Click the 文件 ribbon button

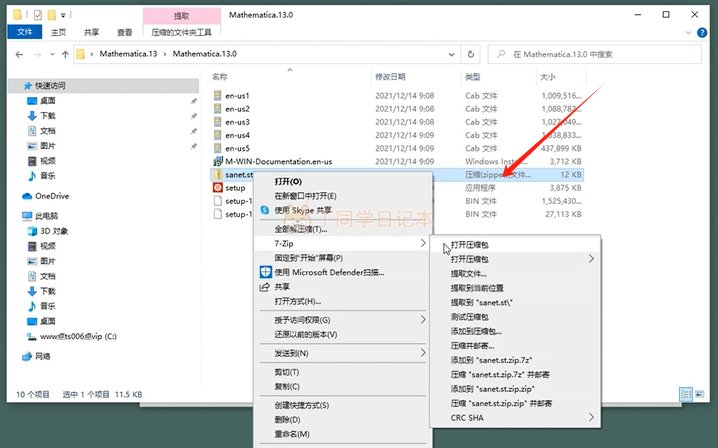[20, 31]
